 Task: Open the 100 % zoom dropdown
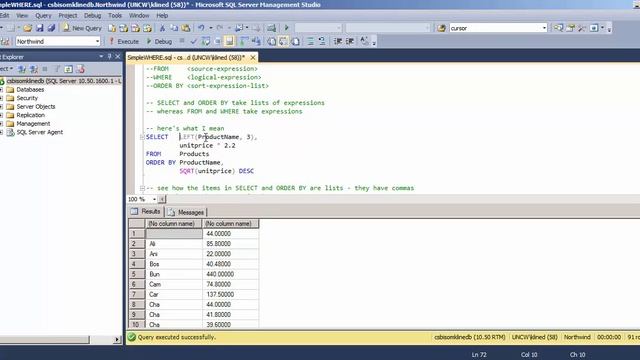pos(154,199)
